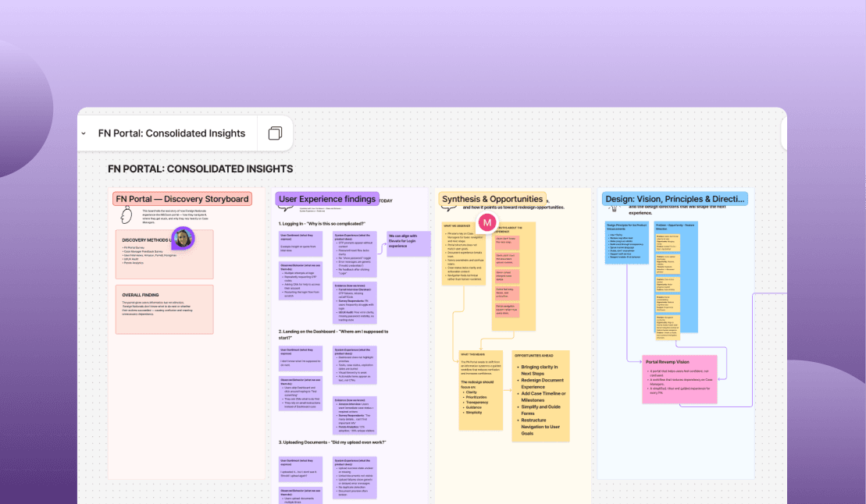Select the pink Portal Revamp Vision sticky
The height and width of the screenshot is (504, 866).
[679, 378]
